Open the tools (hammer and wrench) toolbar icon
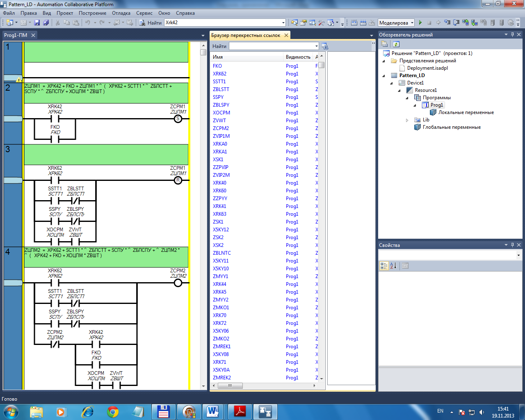Viewport: 525px width, 420px height. click(321, 23)
